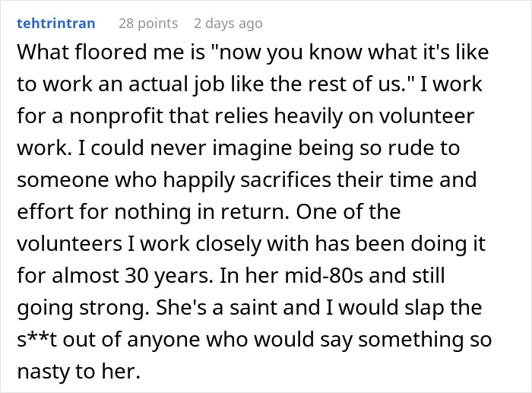Click the '28 points' score text
This screenshot has height=393, width=532.
click(x=150, y=24)
